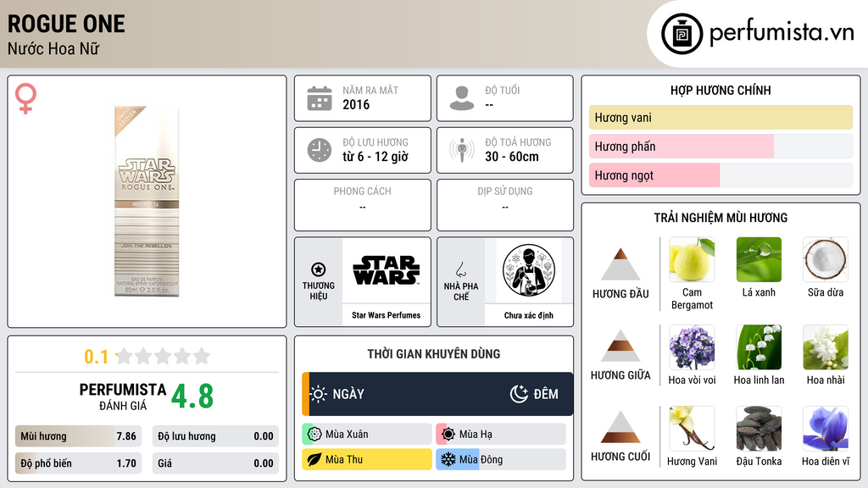Viewport: 868px width, 488px height.
Task: Click the Hương phấn accord bar
Action: (x=721, y=146)
